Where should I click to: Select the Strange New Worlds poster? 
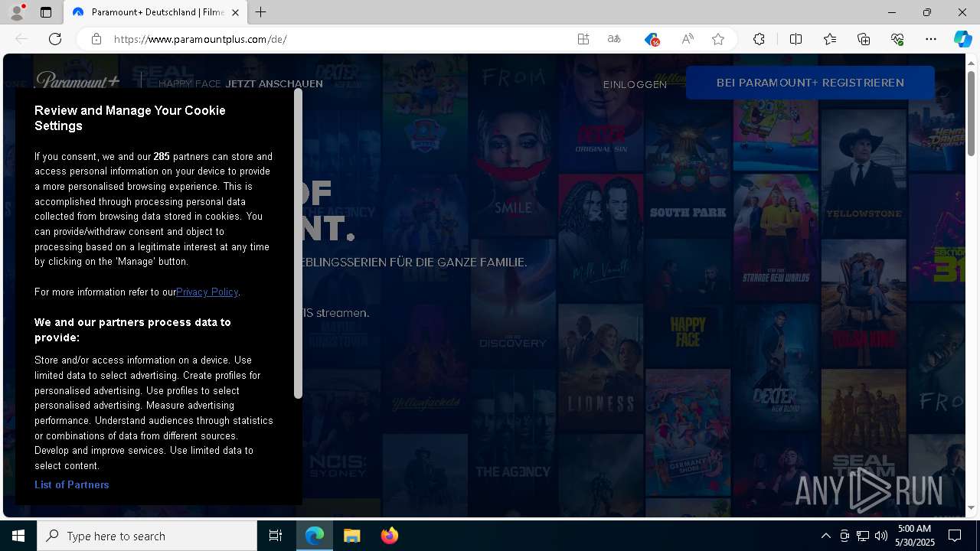pyautogui.click(x=776, y=238)
